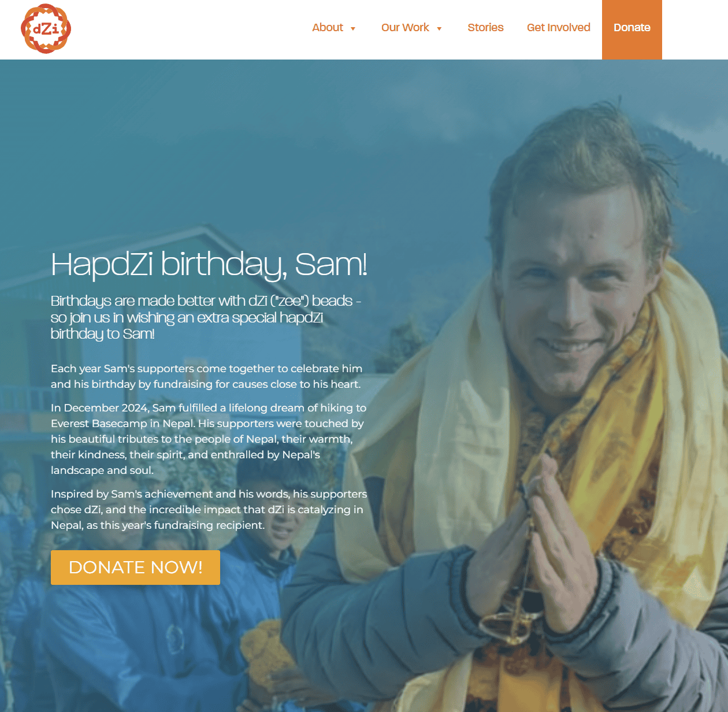The height and width of the screenshot is (712, 728).
Task: Go to the Stories page
Action: (485, 28)
